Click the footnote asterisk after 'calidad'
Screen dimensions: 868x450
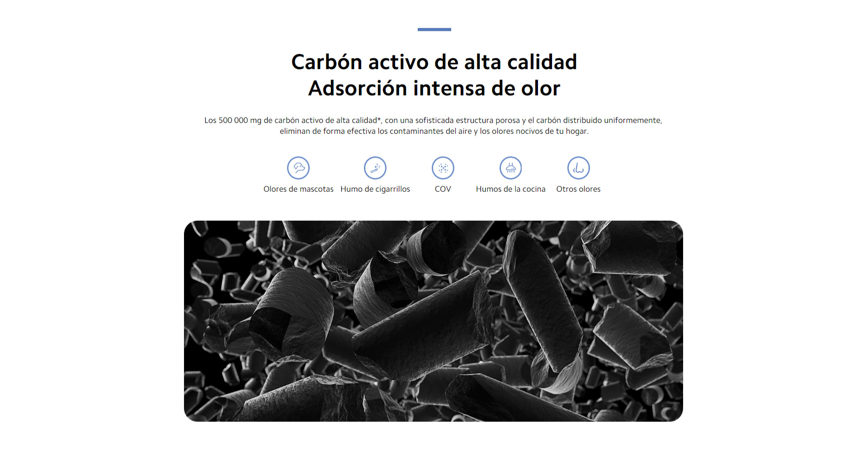[379, 119]
